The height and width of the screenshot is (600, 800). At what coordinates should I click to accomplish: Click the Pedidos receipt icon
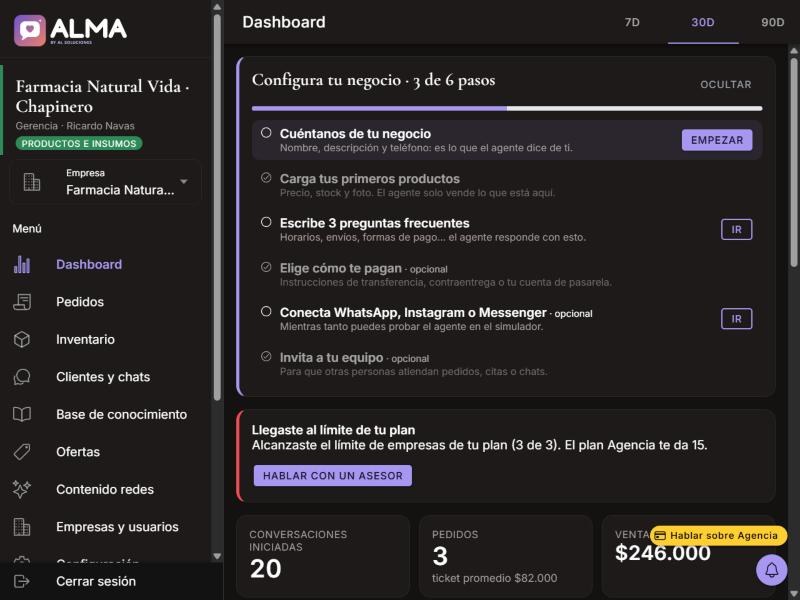[x=21, y=302]
